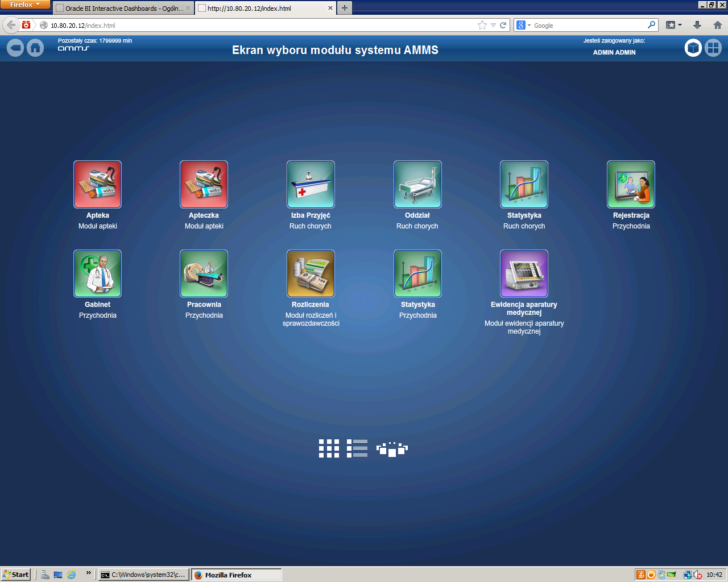Image resolution: width=728 pixels, height=582 pixels.
Task: Click the four-squares icon in header
Action: coord(713,48)
